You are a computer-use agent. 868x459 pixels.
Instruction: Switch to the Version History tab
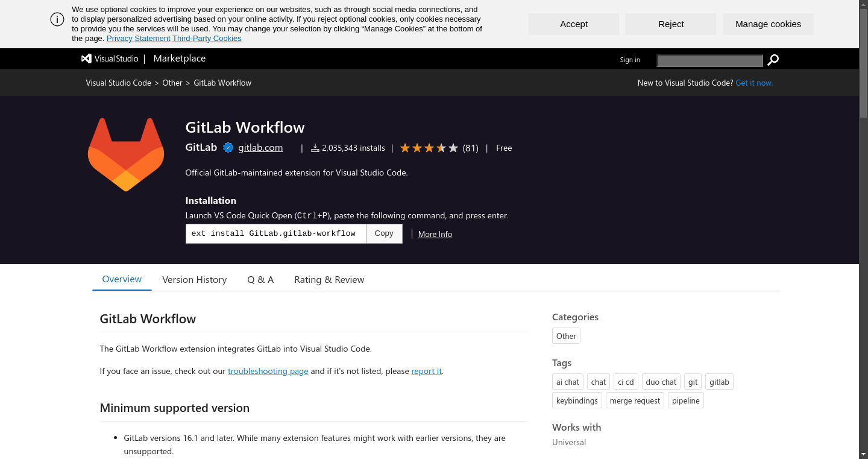(195, 280)
